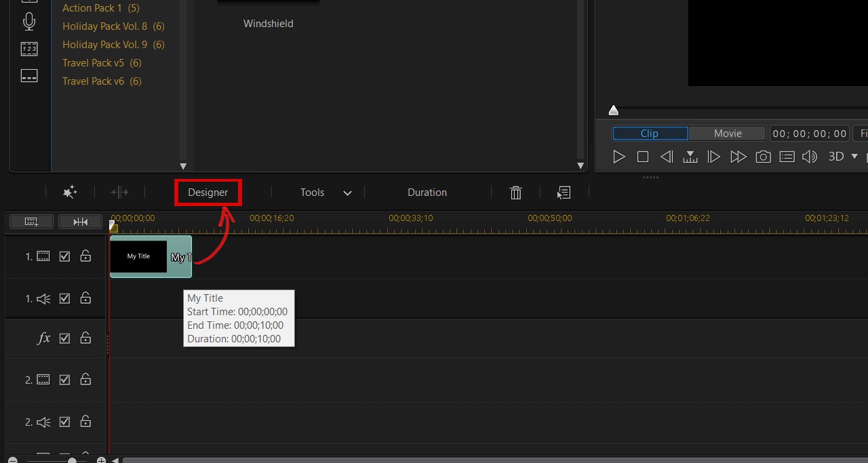Open the chapter room icon labeled 123
This screenshot has height=463, width=868.
(x=29, y=49)
